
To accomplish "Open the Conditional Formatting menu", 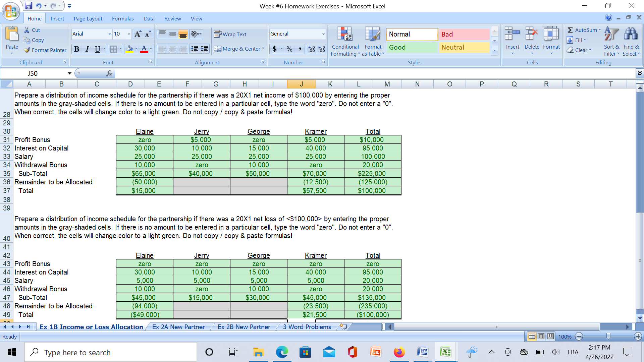I will [345, 41].
